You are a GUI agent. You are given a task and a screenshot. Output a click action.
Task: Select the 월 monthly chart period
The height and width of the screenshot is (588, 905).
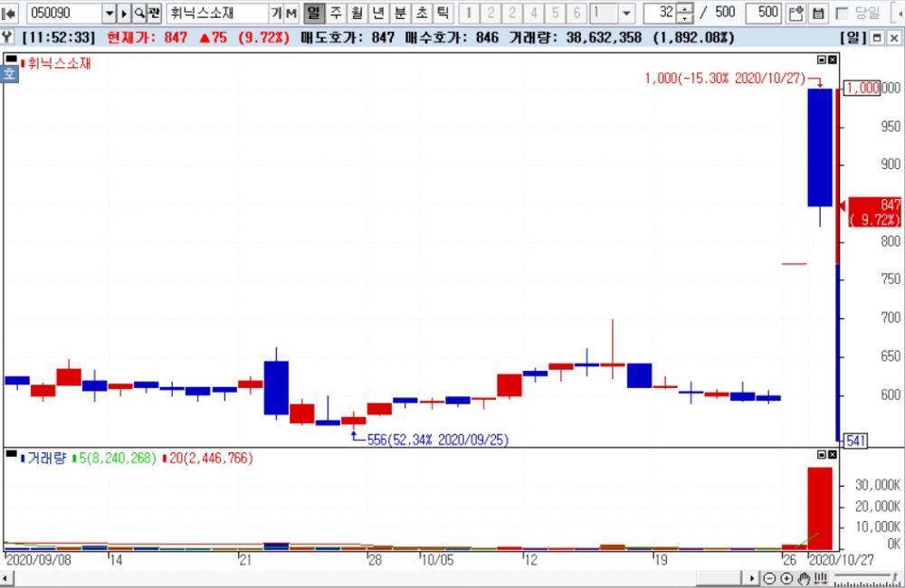[x=357, y=13]
